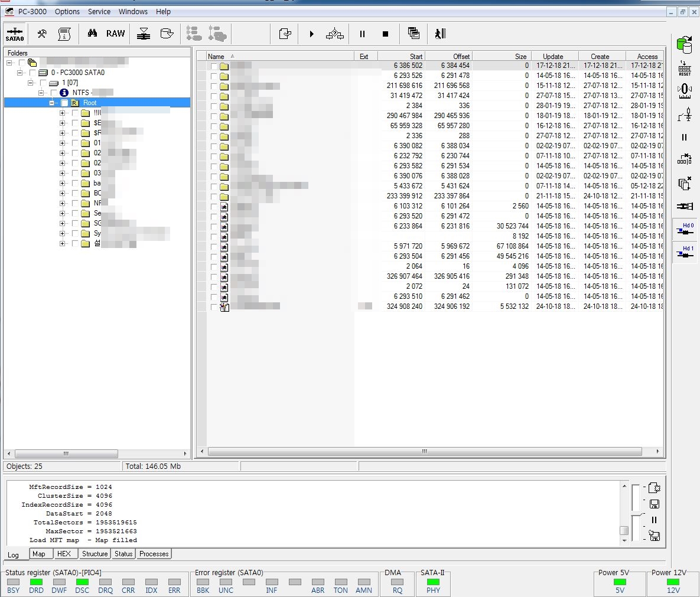Click the binoculars search icon

92,34
